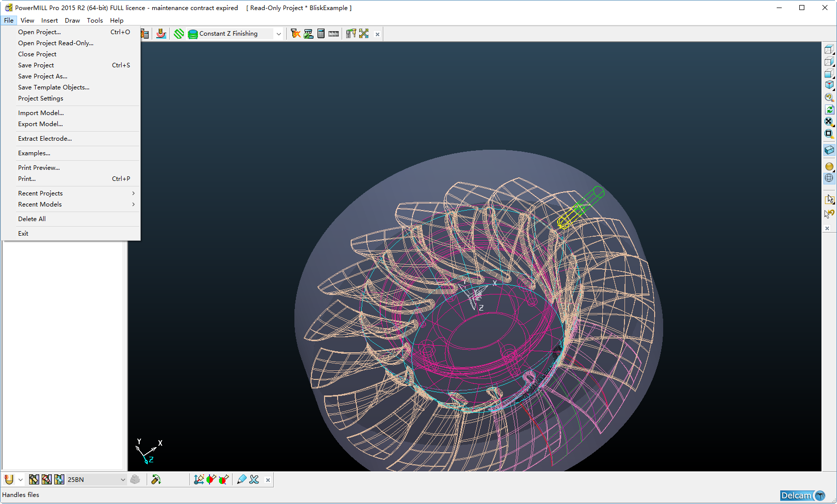
Task: Select Extract Electrode...
Action: tap(71, 139)
